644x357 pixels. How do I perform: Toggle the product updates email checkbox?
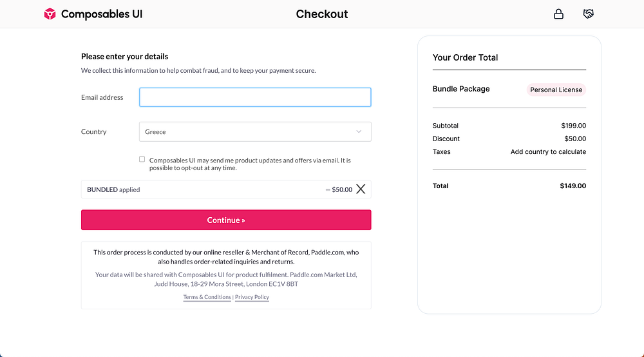pos(142,159)
